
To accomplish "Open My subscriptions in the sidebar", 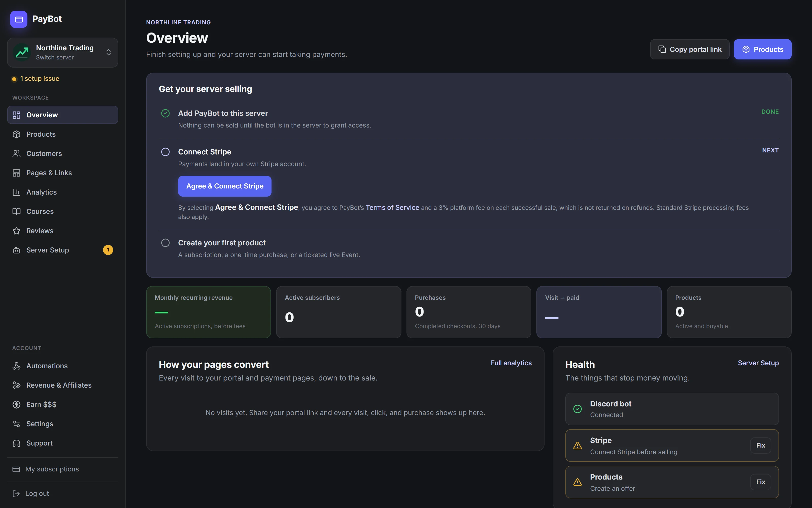I will [62, 469].
